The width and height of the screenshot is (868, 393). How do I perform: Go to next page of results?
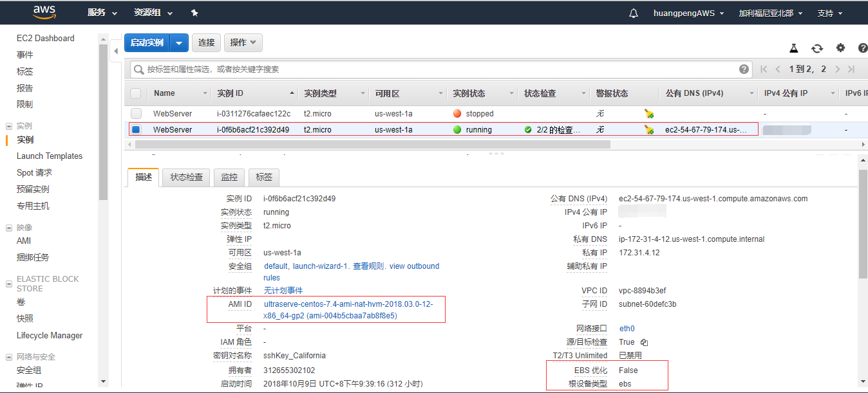point(838,69)
